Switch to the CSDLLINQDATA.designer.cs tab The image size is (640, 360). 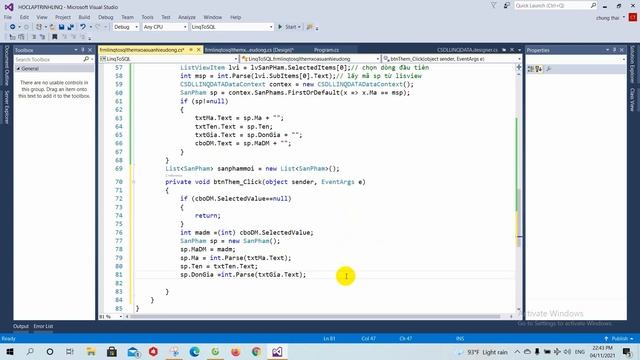click(467, 50)
